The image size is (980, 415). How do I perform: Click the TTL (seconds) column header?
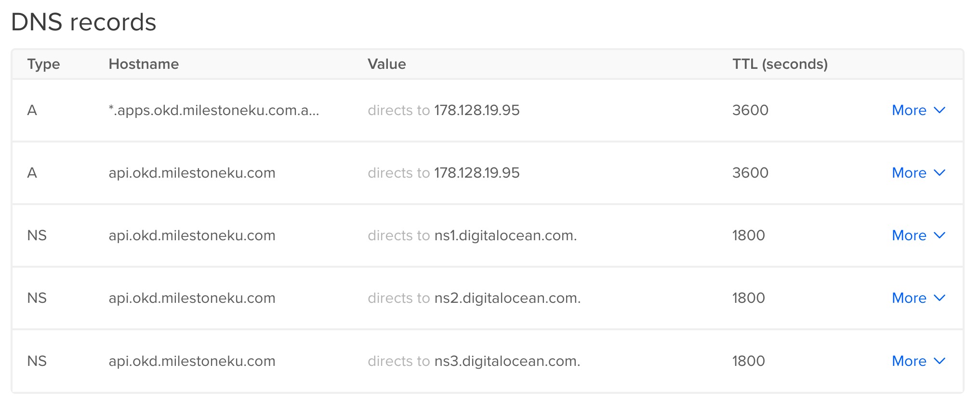[x=780, y=64]
